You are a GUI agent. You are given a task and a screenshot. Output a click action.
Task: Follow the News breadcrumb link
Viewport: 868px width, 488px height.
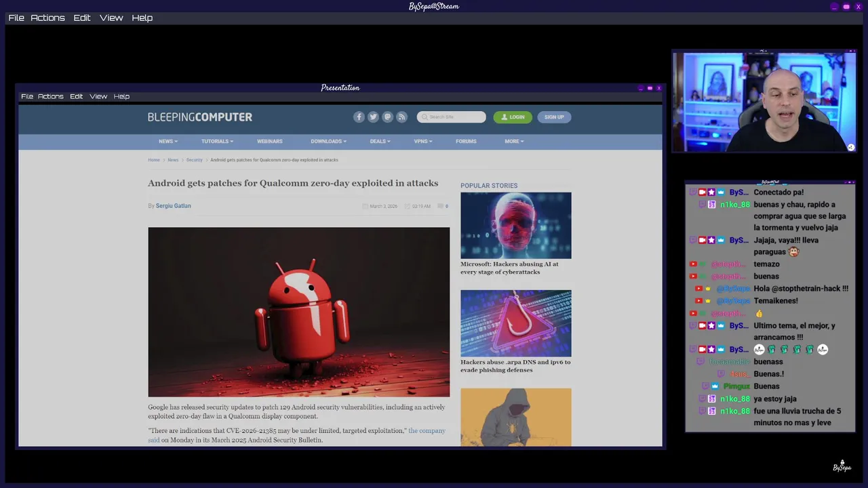[173, 160]
